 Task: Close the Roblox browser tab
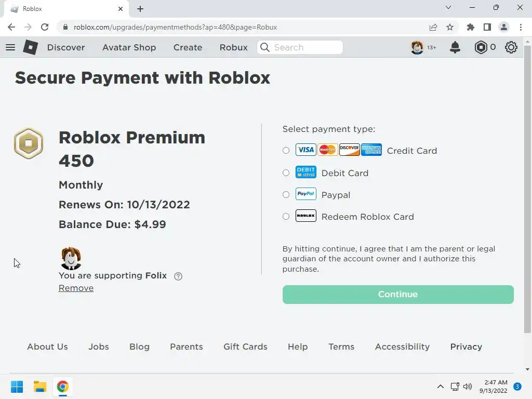(x=121, y=9)
